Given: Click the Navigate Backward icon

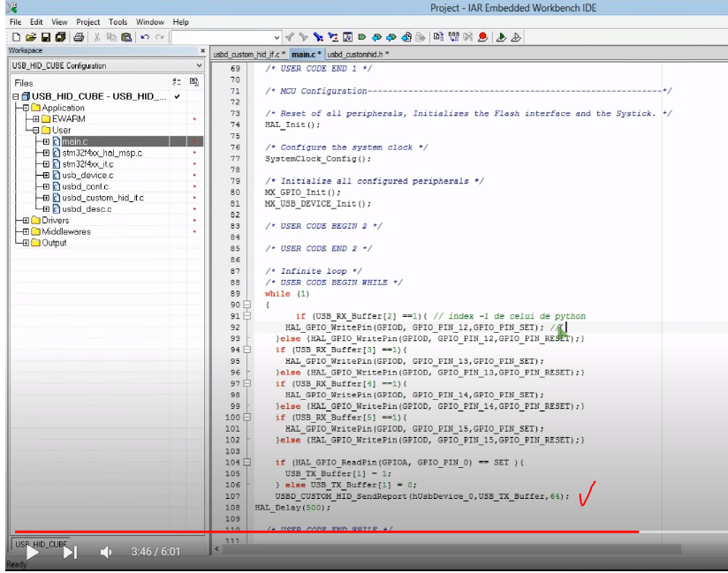Looking at the screenshot, I should 406,37.
